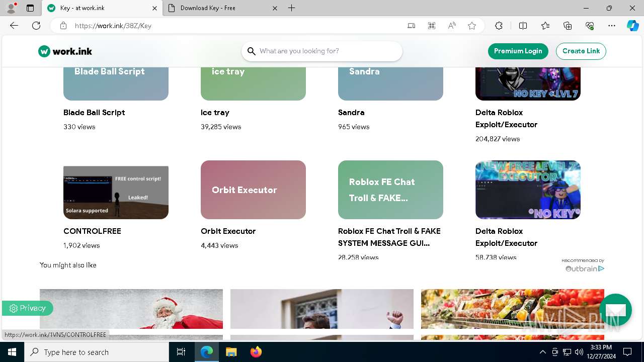Click the work.ink logo
Viewport: 644px width, 362px height.
(65, 51)
